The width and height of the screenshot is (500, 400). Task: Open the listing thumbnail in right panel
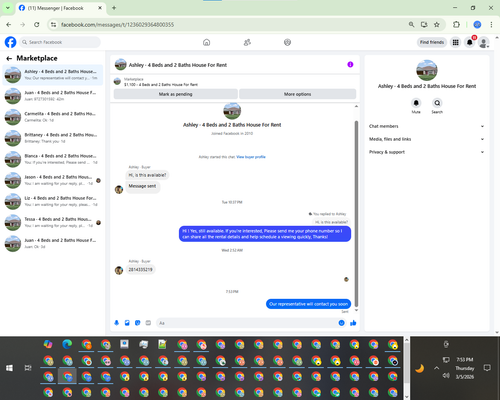427,70
